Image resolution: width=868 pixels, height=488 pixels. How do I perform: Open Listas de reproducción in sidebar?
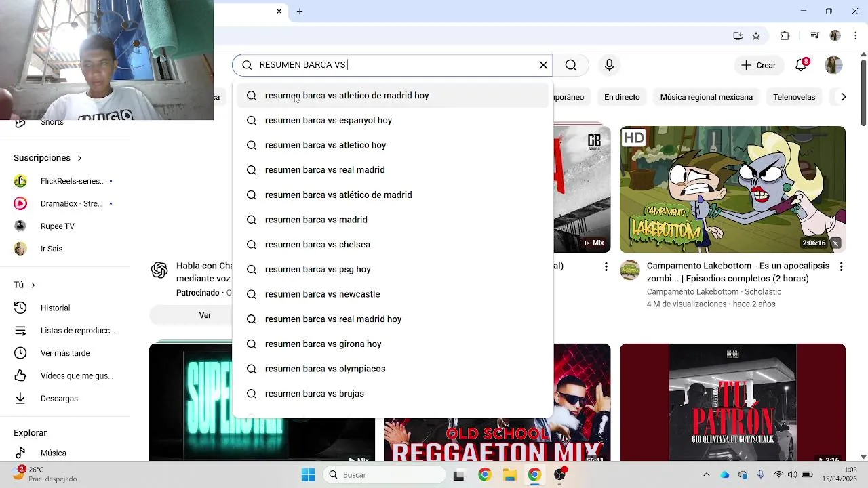[66, 331]
